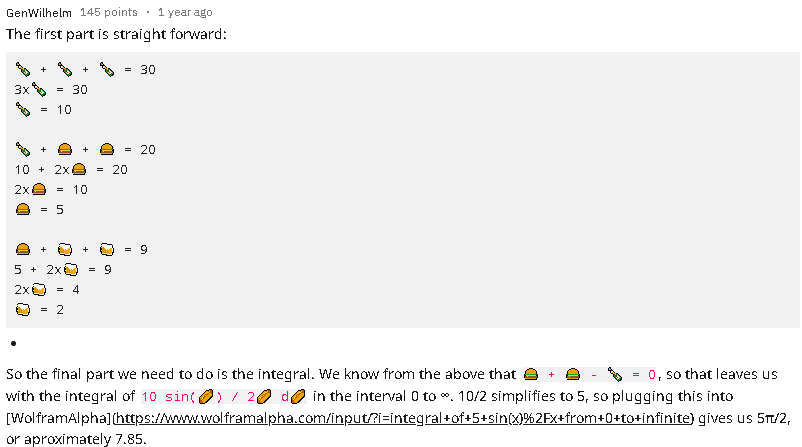Click the text 'The first part is straight forward:'
Image resolution: width=802 pixels, height=447 pixels.
coord(116,34)
